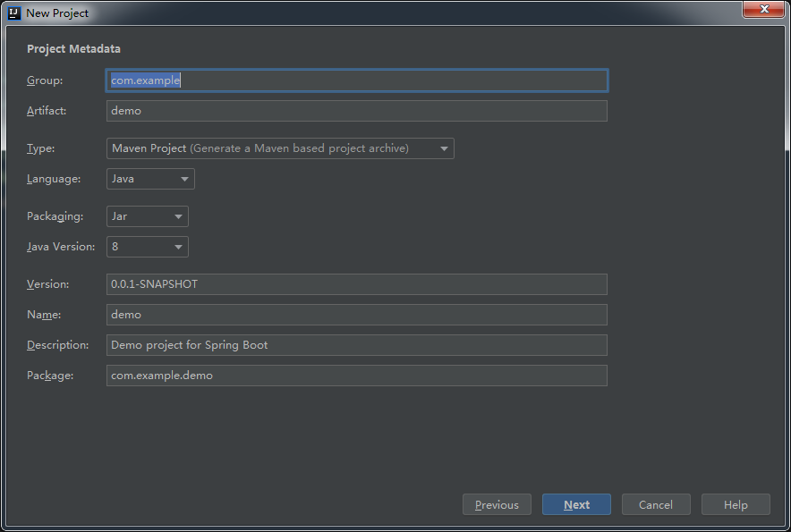Click the Package field showing com.example.demo
The width and height of the screenshot is (791, 532).
(358, 375)
